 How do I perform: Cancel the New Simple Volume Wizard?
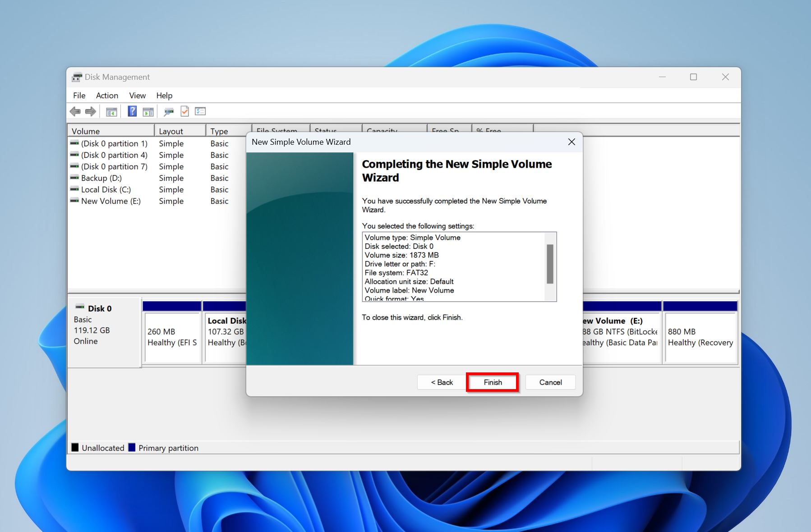click(550, 382)
